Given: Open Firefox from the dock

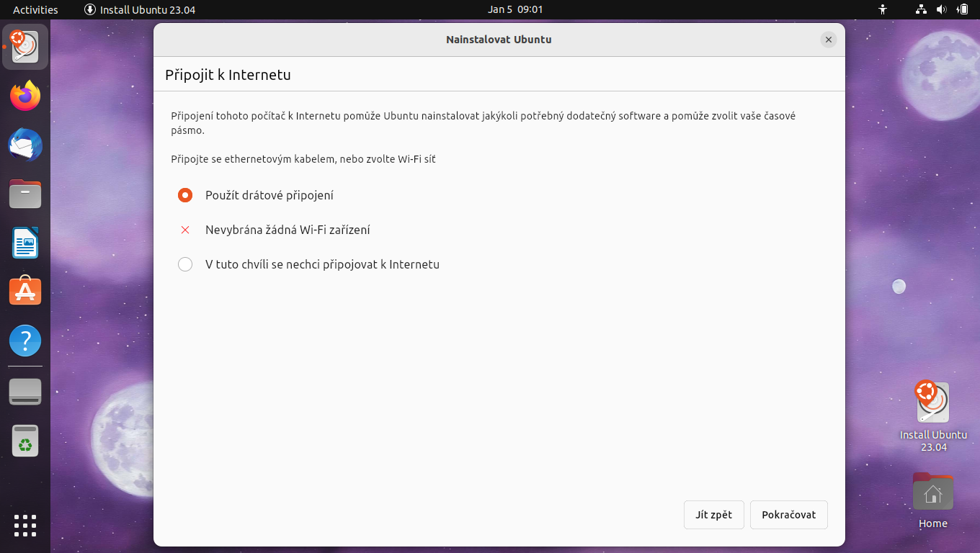Looking at the screenshot, I should coord(24,96).
